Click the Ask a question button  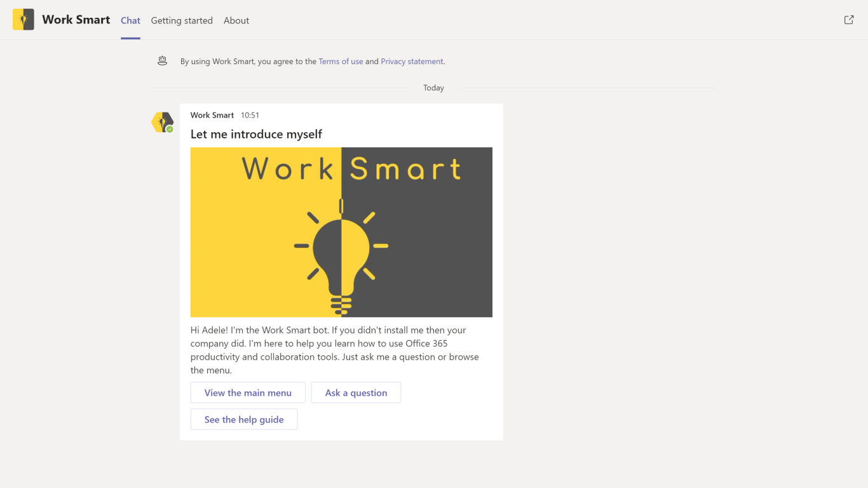[356, 393]
